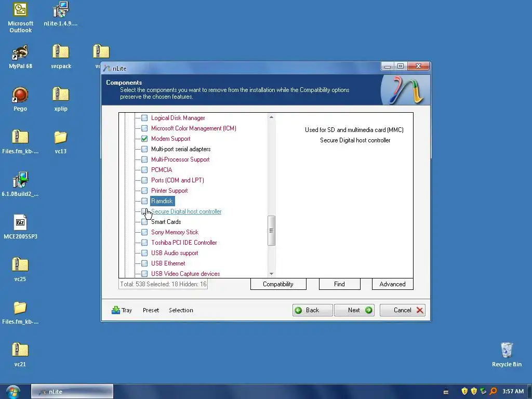Click the nLite taskbar button

(x=72, y=392)
